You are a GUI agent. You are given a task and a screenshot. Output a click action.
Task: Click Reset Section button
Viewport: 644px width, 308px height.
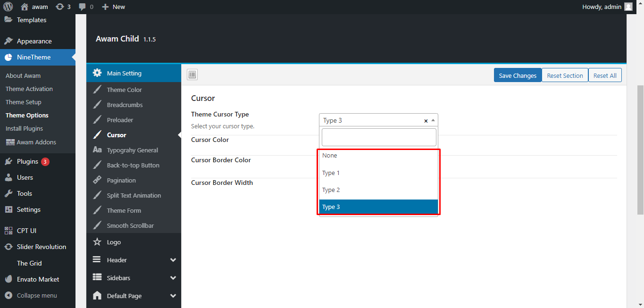click(x=565, y=75)
